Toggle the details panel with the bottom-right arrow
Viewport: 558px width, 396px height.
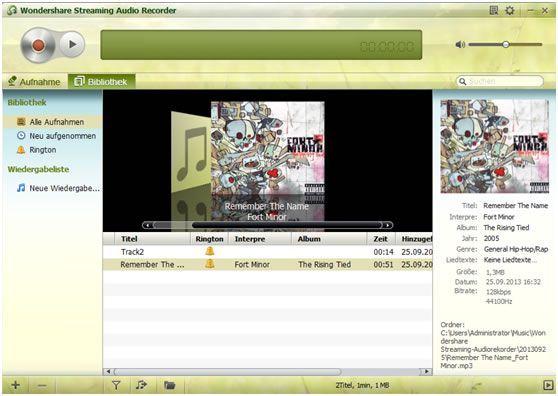[548, 385]
